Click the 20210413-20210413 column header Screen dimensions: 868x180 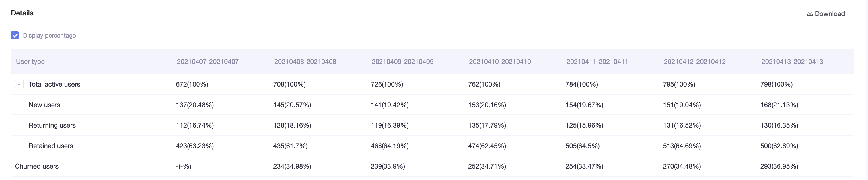792,61
